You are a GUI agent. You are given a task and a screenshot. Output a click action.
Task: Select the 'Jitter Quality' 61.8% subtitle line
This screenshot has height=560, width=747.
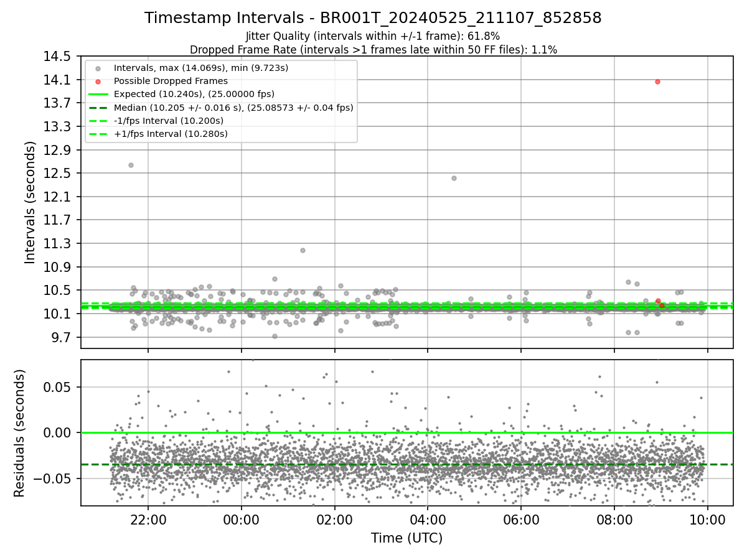point(373,36)
